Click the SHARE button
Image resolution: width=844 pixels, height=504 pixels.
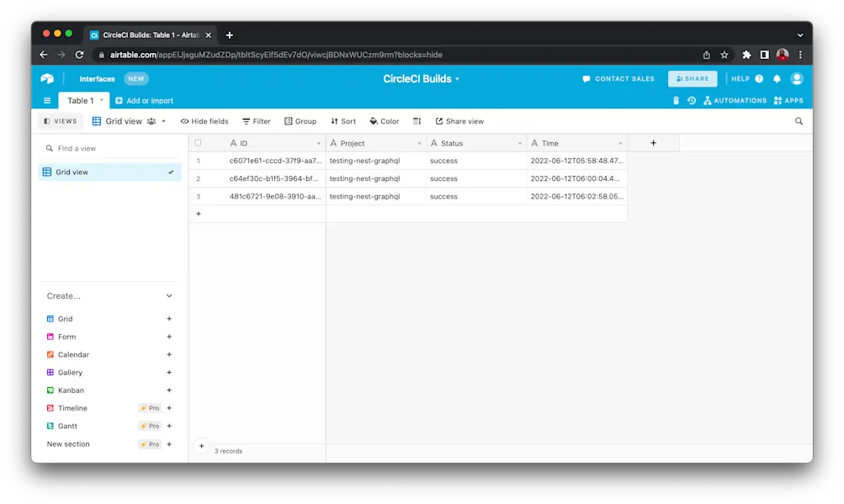click(x=692, y=78)
